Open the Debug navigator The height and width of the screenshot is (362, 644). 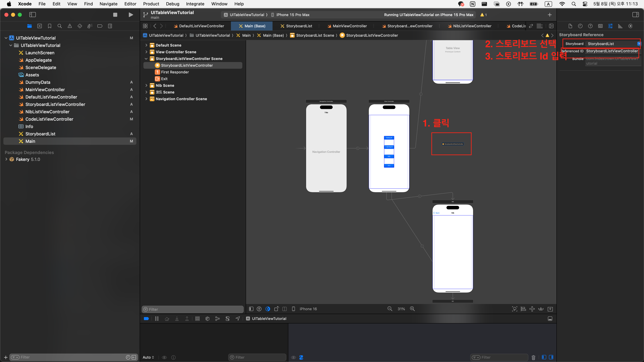click(90, 26)
